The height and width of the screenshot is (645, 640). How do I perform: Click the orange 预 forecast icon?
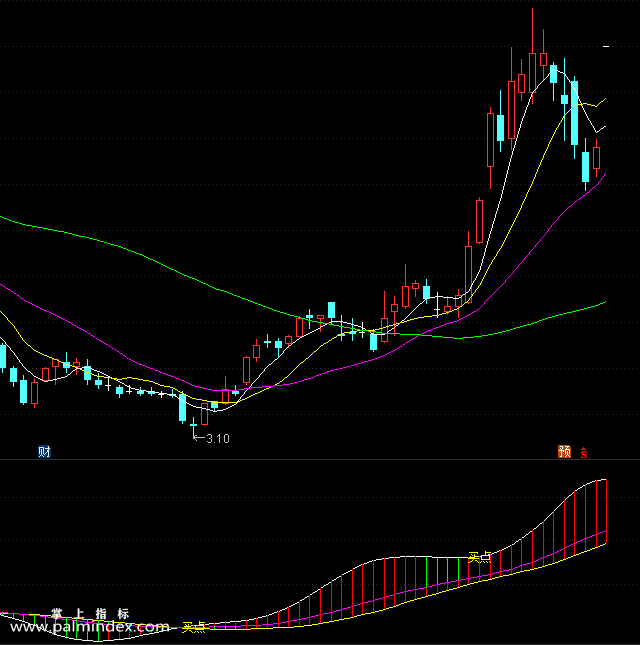[x=565, y=452]
